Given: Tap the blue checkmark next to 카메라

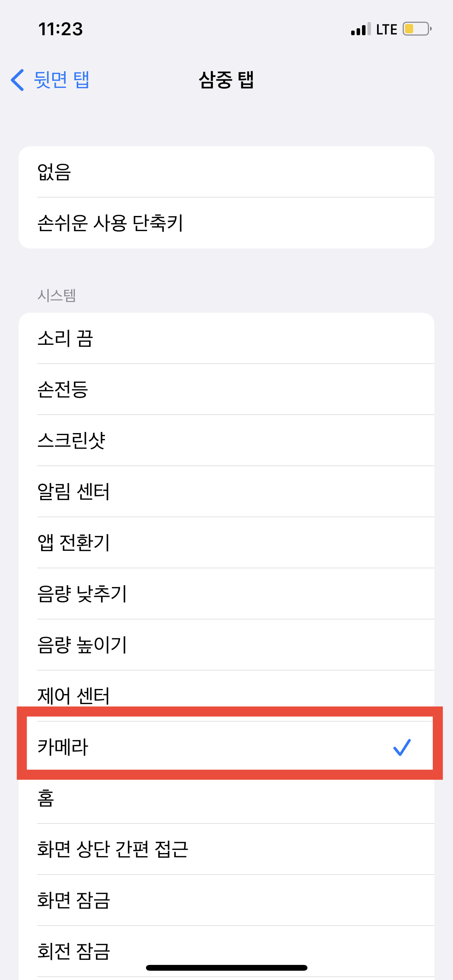Looking at the screenshot, I should click(x=402, y=747).
